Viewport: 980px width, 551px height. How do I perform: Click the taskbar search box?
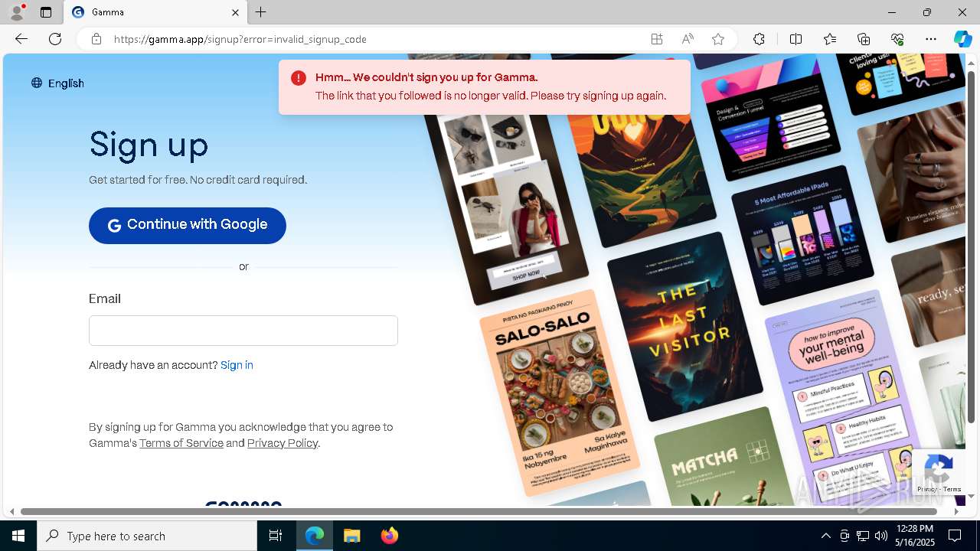147,536
